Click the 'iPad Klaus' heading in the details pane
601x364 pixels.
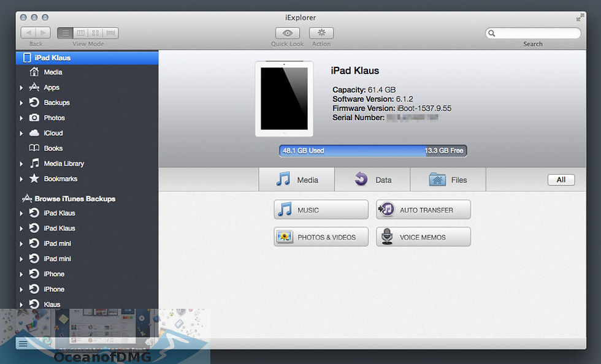click(x=355, y=70)
